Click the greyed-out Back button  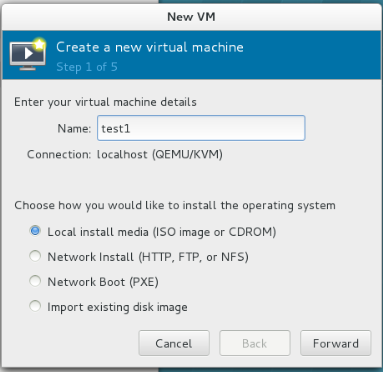(255, 343)
